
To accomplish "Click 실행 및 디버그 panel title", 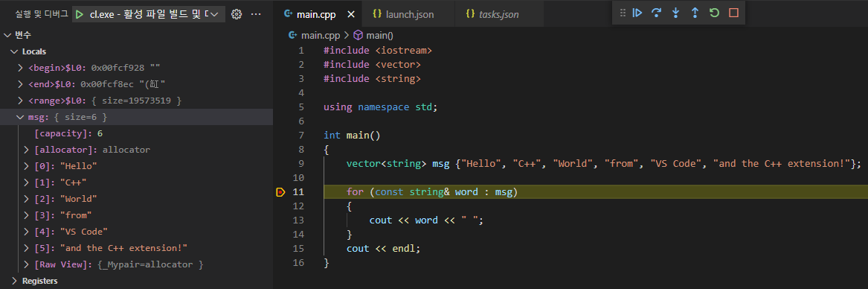I will [42, 14].
